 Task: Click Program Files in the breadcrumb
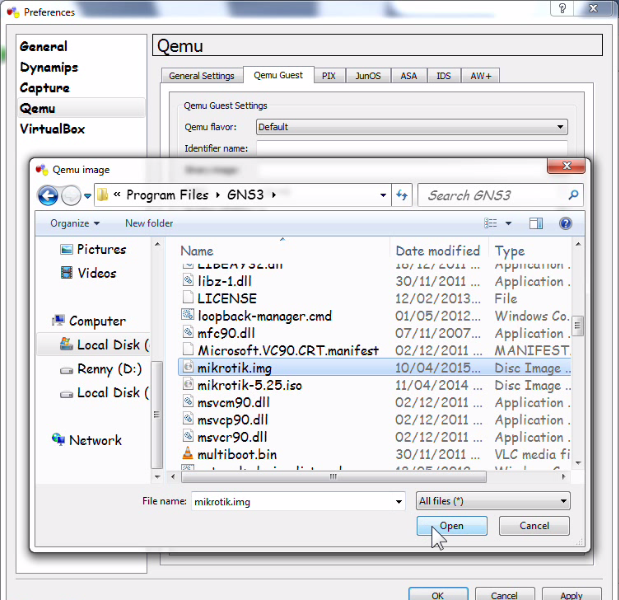[167, 195]
